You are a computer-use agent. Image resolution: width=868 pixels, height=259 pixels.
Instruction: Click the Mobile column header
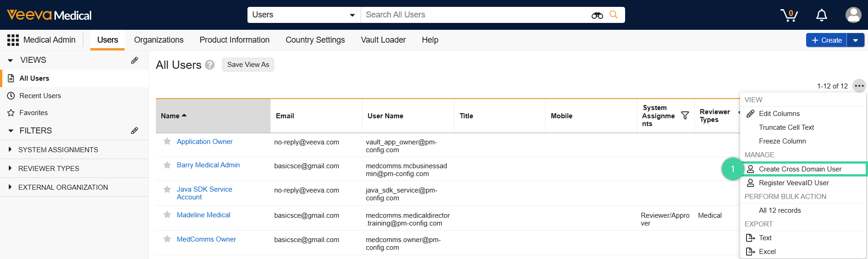click(591, 116)
